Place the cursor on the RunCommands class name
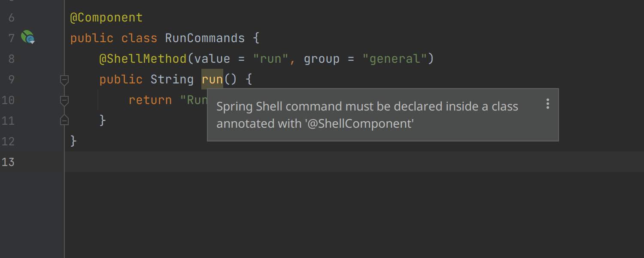This screenshot has width=644, height=258. click(x=205, y=38)
